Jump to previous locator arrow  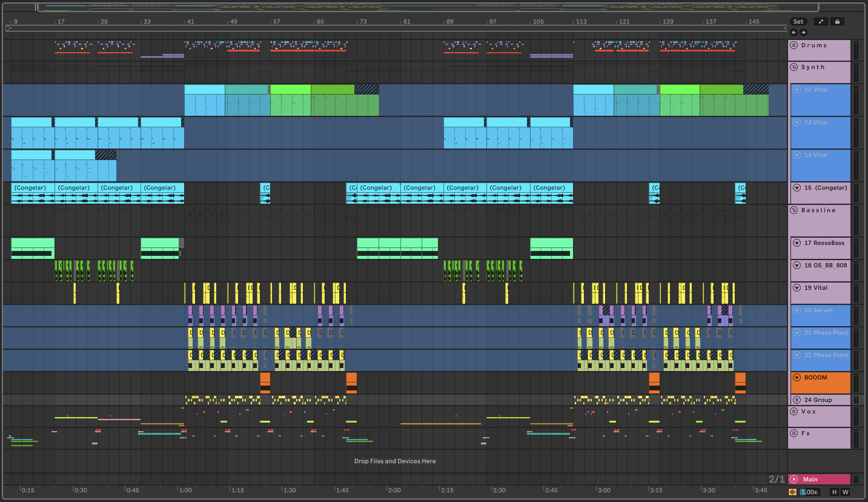point(794,32)
